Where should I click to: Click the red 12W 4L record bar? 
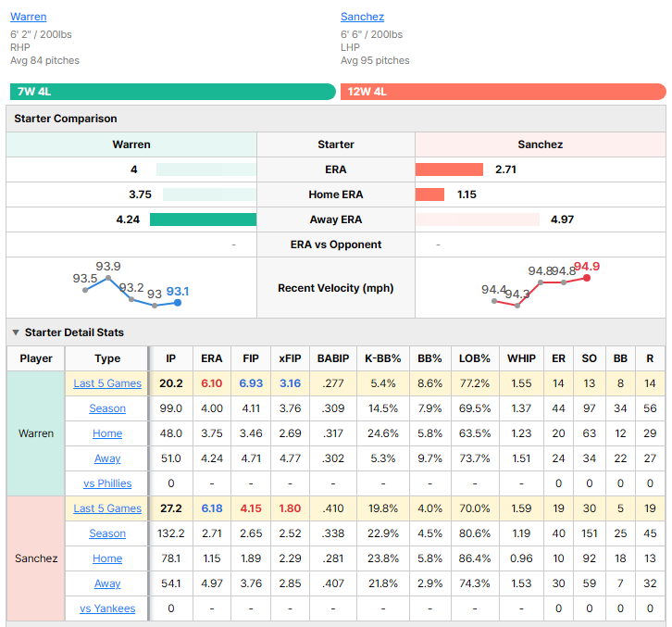pyautogui.click(x=504, y=92)
